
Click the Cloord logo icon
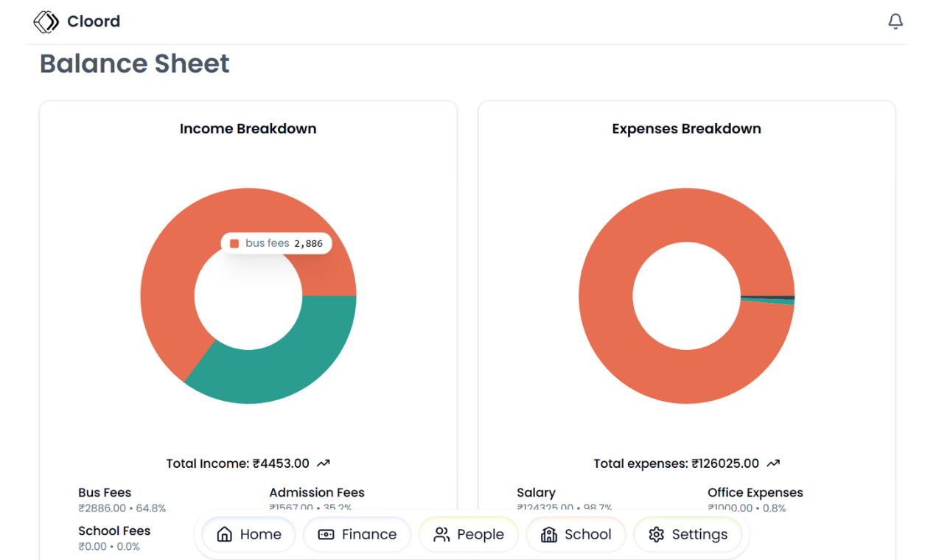pyautogui.click(x=46, y=22)
